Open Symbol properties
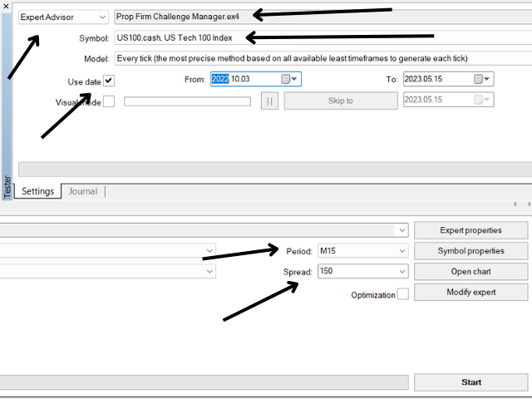The width and height of the screenshot is (532, 399). [x=471, y=251]
